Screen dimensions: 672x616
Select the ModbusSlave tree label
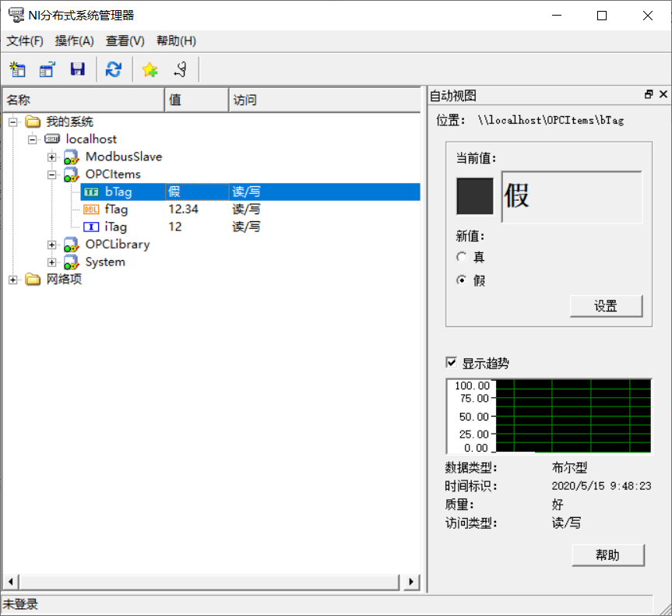point(124,157)
